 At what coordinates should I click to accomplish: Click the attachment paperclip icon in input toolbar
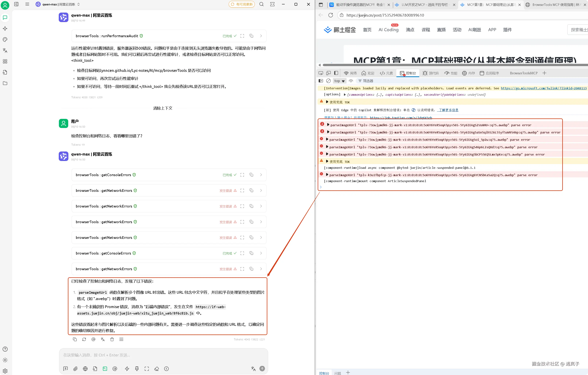76,369
